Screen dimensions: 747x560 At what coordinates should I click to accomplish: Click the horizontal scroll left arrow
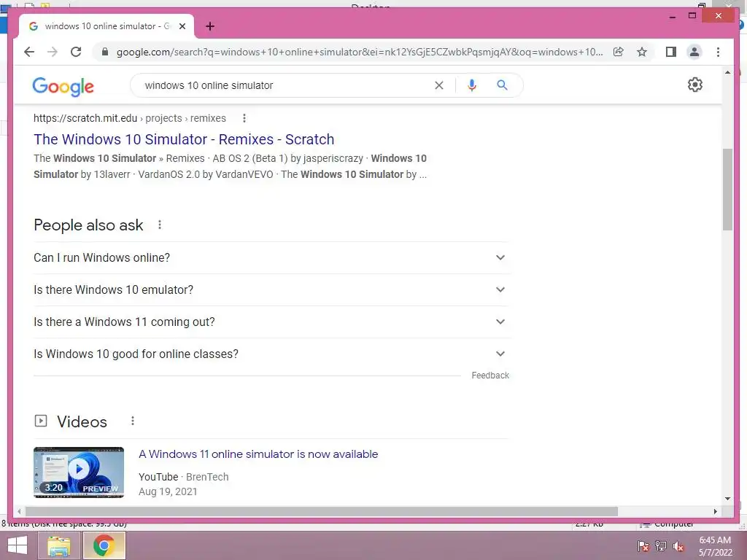[19, 511]
